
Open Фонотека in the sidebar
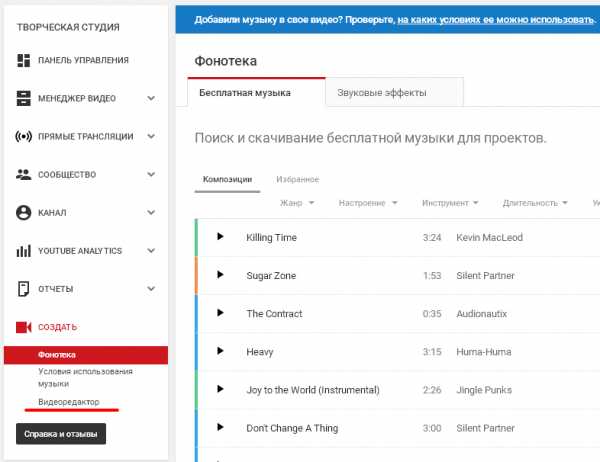coord(86,355)
